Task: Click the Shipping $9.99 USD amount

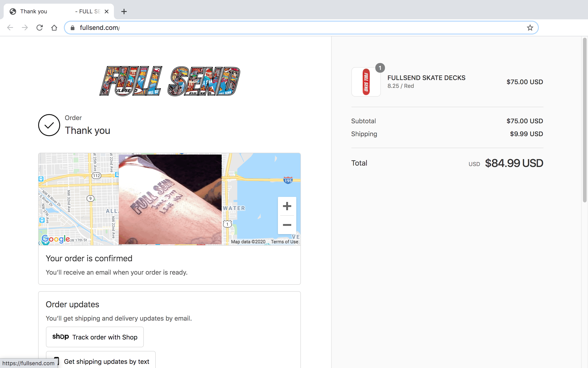Action: click(526, 134)
